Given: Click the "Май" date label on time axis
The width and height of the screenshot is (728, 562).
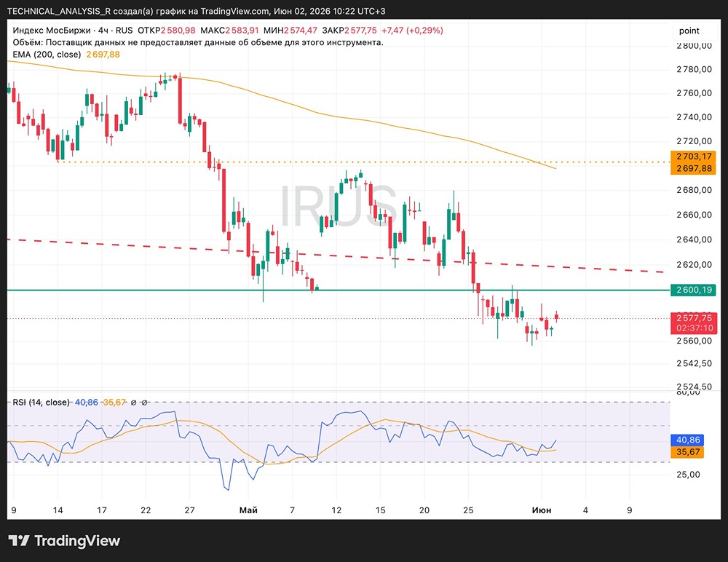Looking at the screenshot, I should coord(248,510).
